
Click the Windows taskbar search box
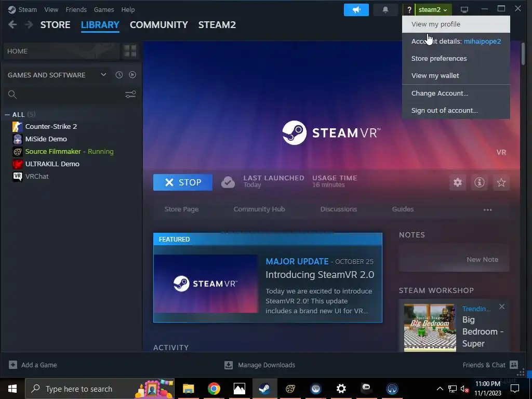[x=100, y=389]
